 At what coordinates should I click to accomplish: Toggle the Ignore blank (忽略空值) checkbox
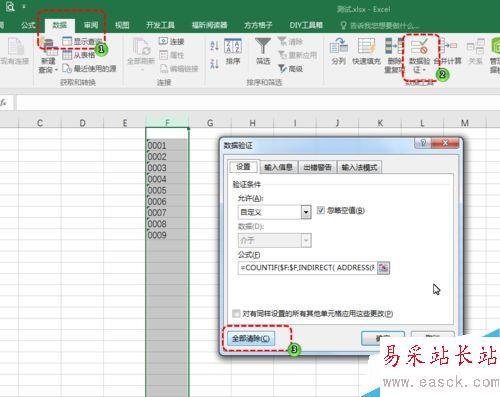[321, 210]
